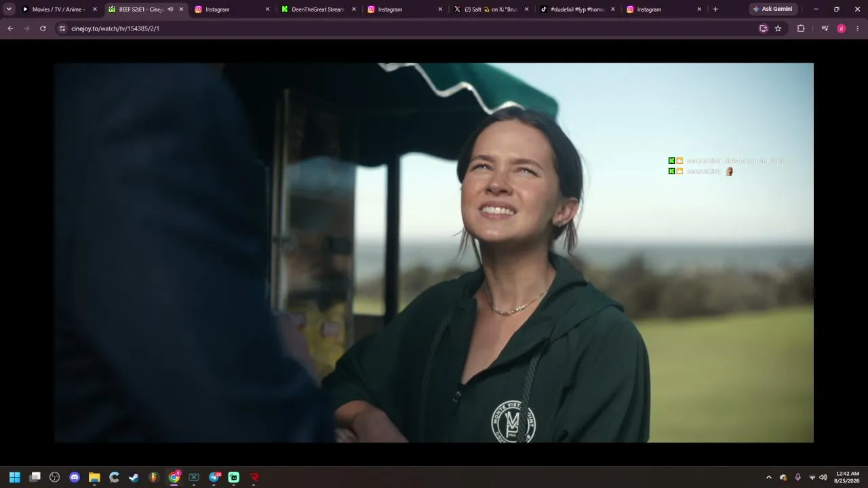Close the DeenTheGreat Stream tab
Viewport: 868px width, 488px height.
coord(354,9)
